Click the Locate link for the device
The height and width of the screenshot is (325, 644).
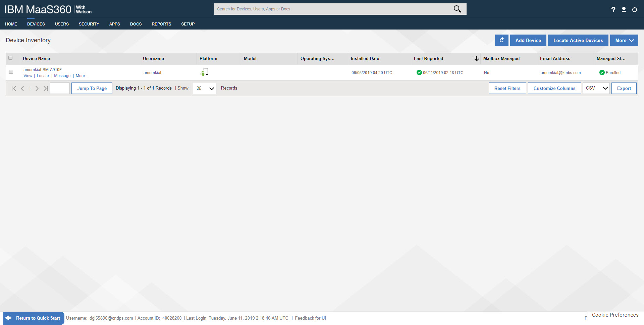(x=43, y=76)
